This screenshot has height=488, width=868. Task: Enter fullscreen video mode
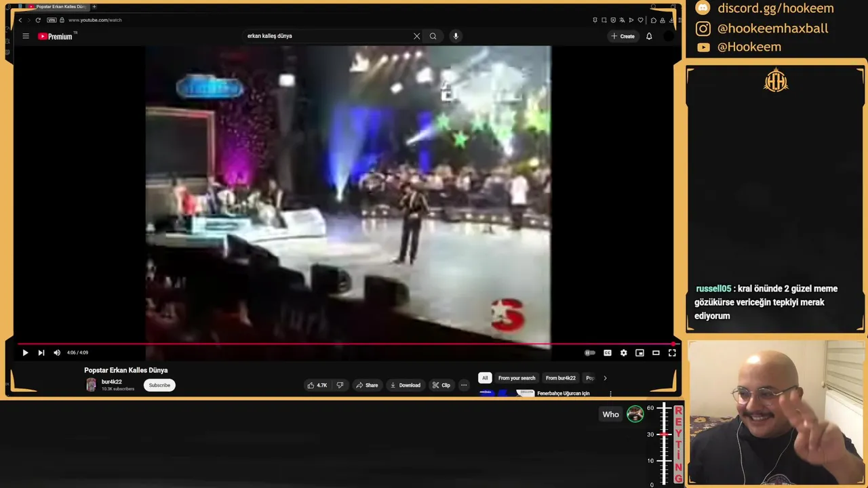pyautogui.click(x=672, y=352)
